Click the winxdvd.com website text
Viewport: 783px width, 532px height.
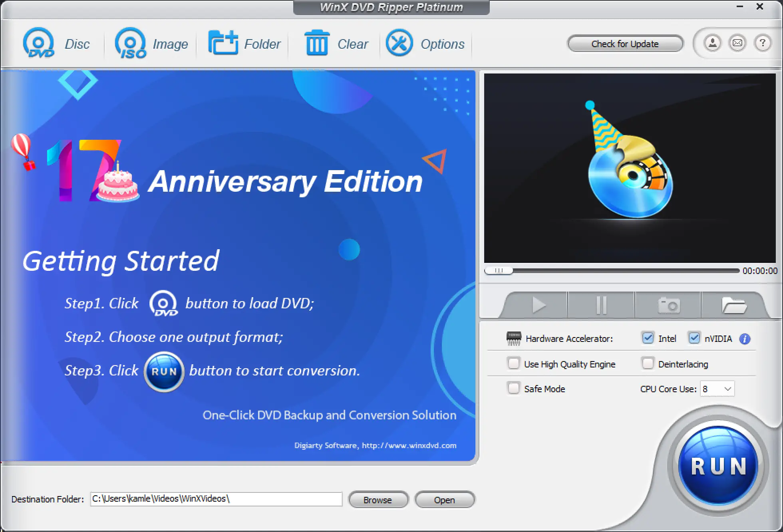pyautogui.click(x=409, y=445)
